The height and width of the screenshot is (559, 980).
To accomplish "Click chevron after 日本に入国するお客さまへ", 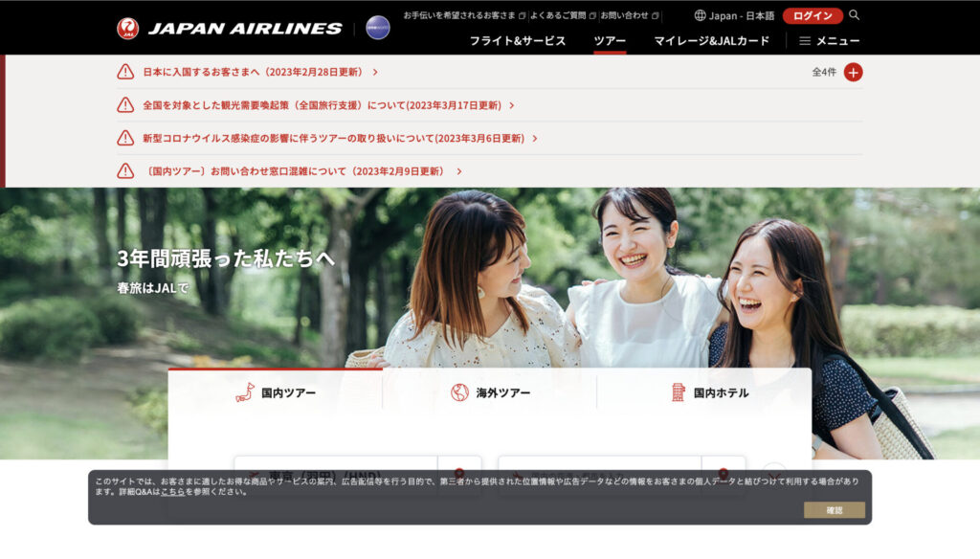I will click(375, 72).
